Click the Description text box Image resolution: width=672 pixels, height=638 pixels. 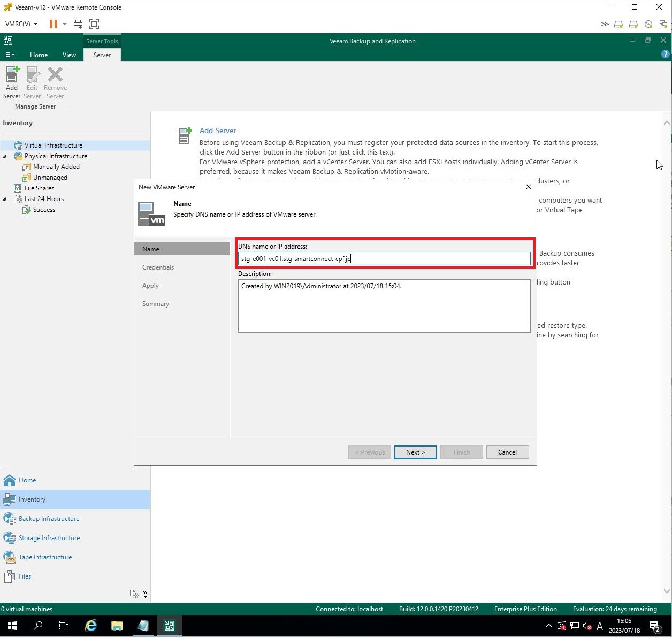(x=384, y=306)
